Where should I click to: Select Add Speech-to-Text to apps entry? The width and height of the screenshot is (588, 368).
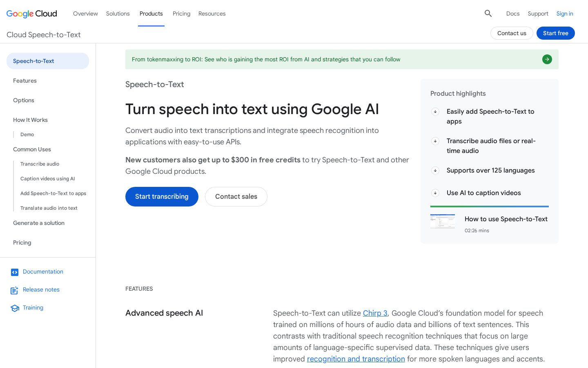[53, 193]
